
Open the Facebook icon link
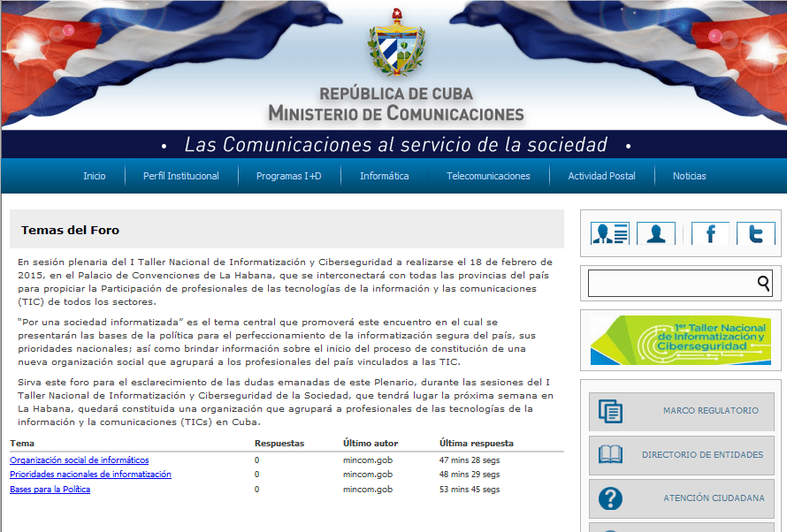pos(710,233)
